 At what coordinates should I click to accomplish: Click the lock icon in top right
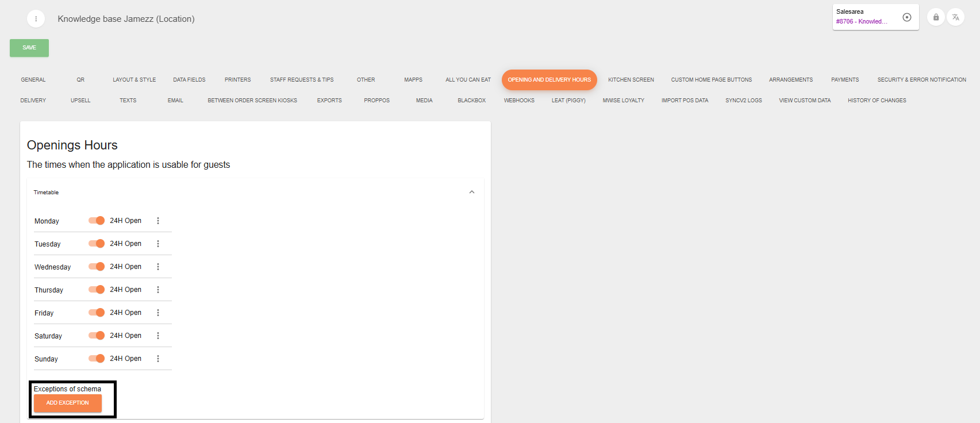click(936, 17)
